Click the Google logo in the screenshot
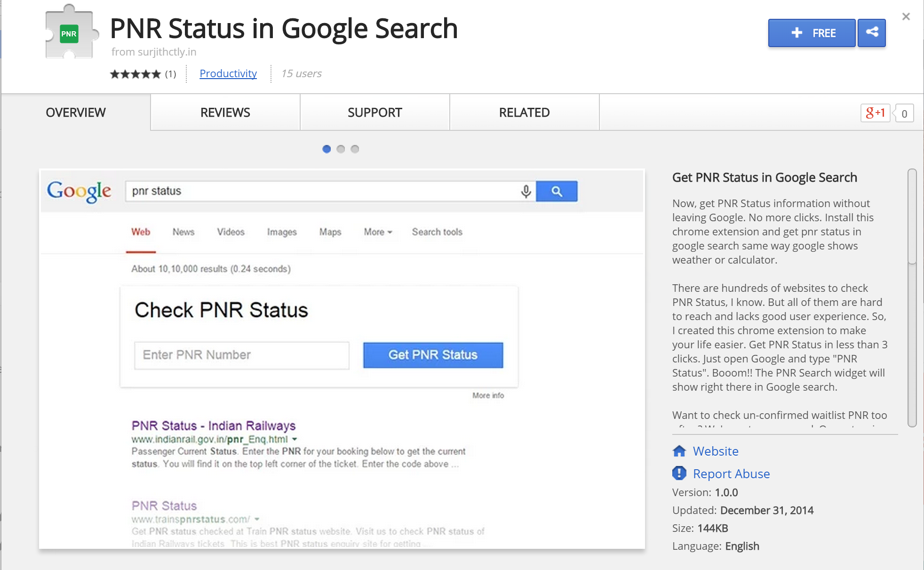This screenshot has height=570, width=924. tap(79, 191)
